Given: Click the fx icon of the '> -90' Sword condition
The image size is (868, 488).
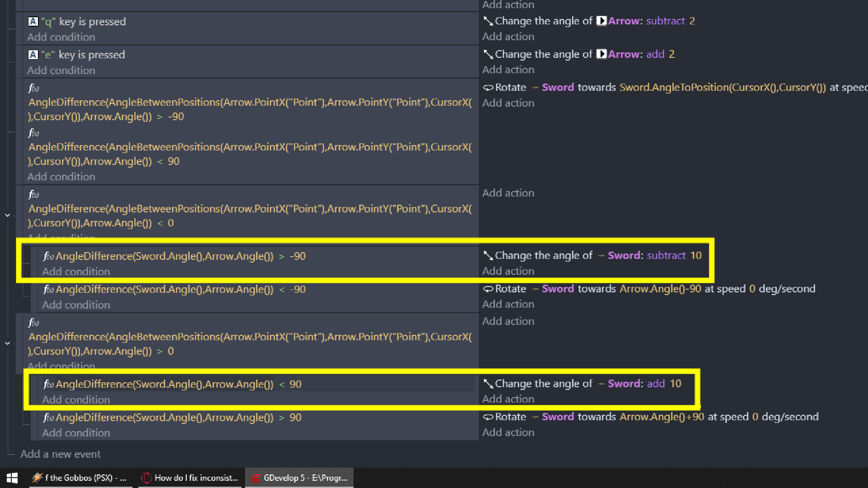Looking at the screenshot, I should click(48, 256).
